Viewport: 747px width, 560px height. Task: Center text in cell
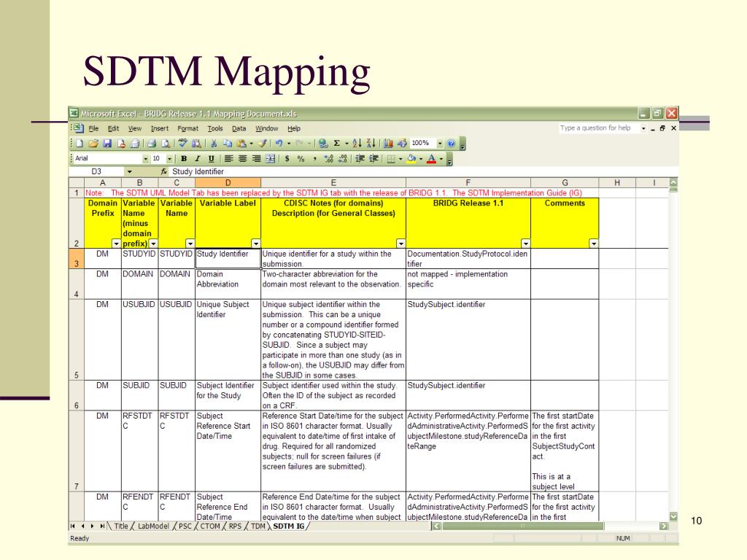pos(242,158)
